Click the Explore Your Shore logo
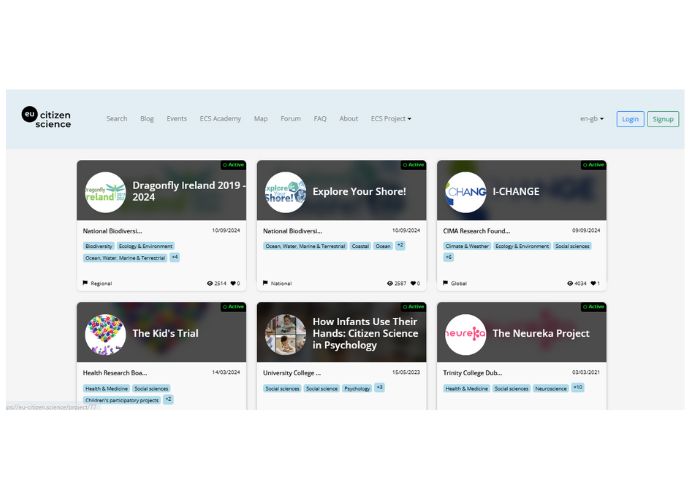 click(x=285, y=192)
